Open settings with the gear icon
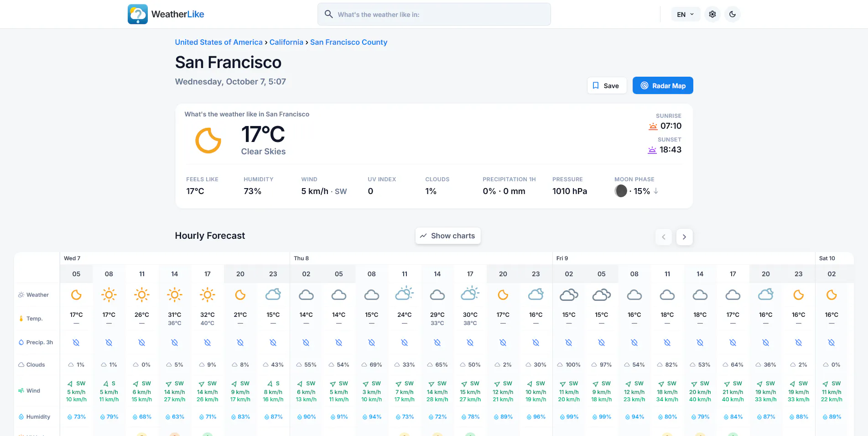868x436 pixels. (712, 14)
